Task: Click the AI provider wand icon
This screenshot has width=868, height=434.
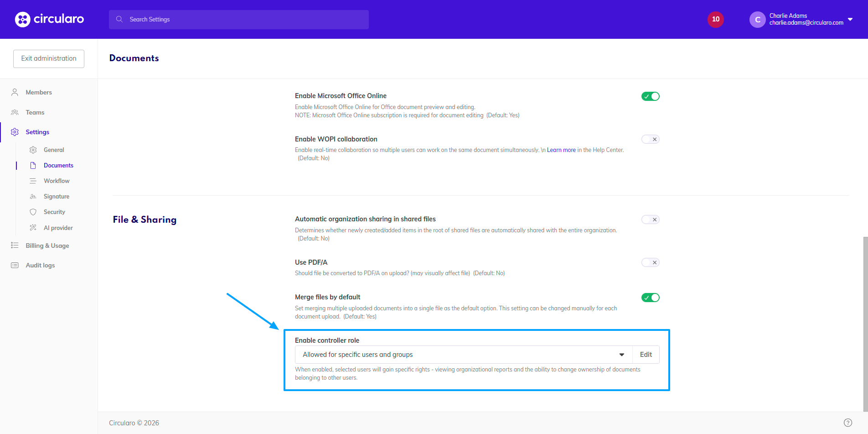Action: (33, 228)
